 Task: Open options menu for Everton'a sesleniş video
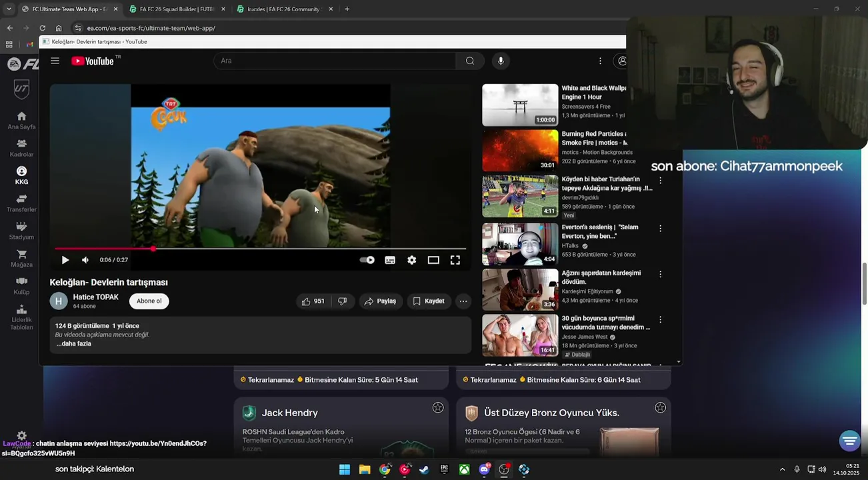pyautogui.click(x=661, y=229)
